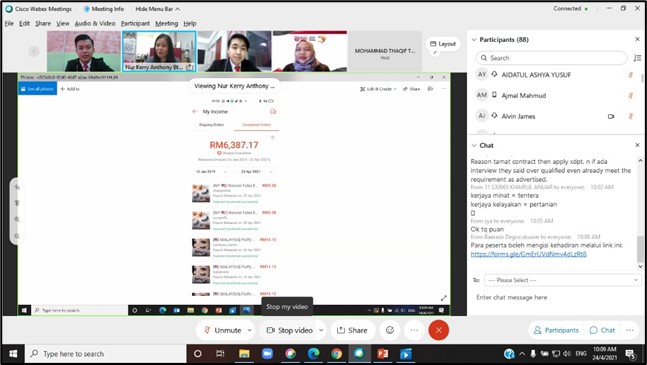Click the Share button
647x365 pixels.
point(352,330)
